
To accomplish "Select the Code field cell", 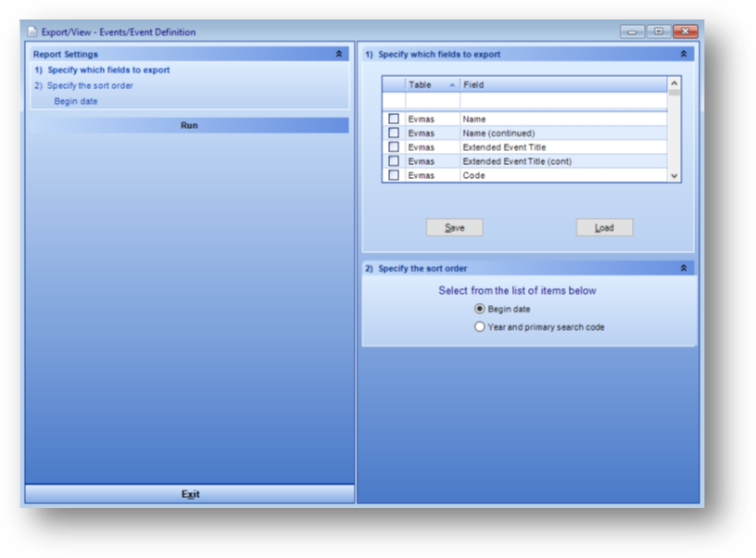I will click(x=563, y=174).
